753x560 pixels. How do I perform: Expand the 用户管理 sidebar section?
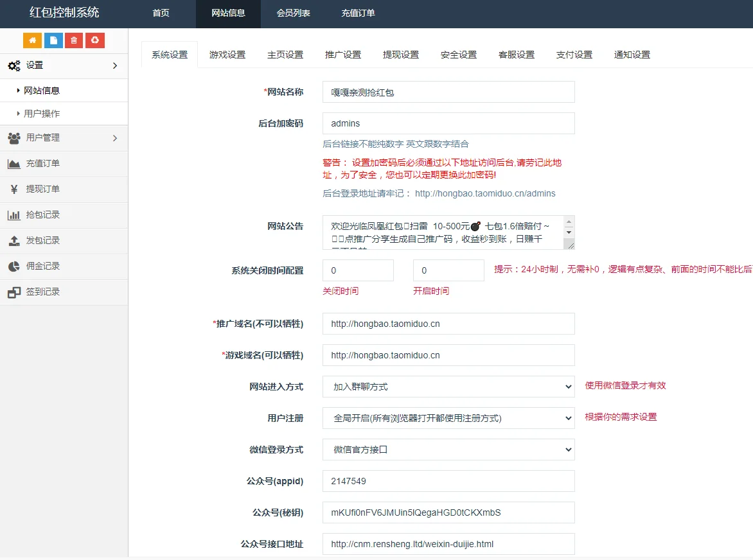point(64,138)
